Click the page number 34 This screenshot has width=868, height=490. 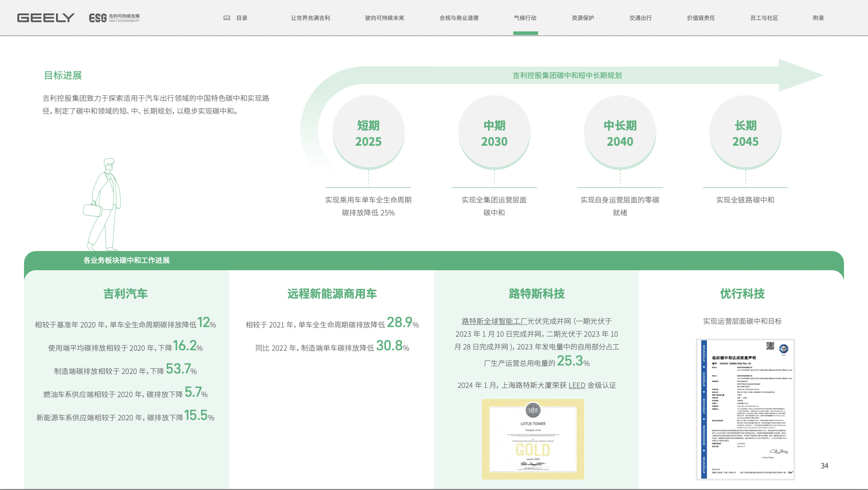tap(824, 466)
